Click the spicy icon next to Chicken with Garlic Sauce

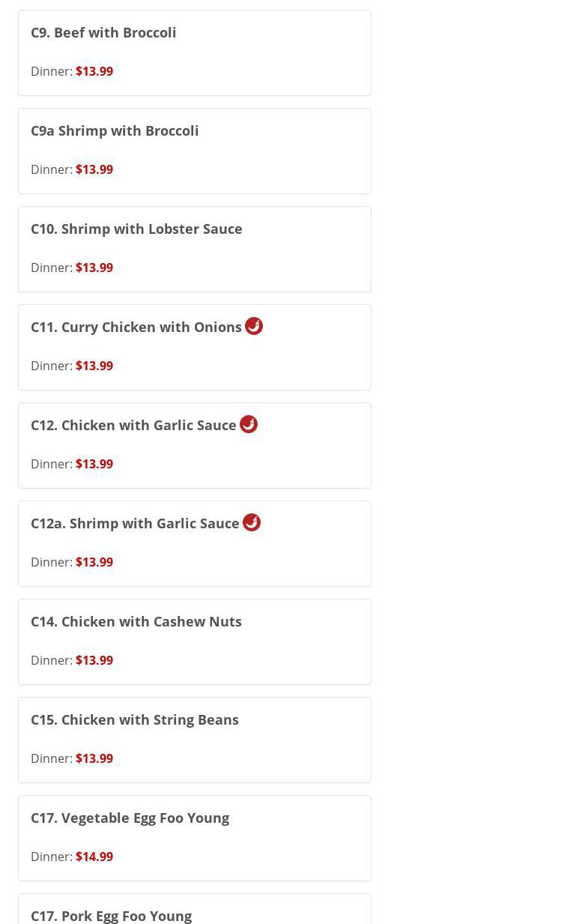point(249,424)
